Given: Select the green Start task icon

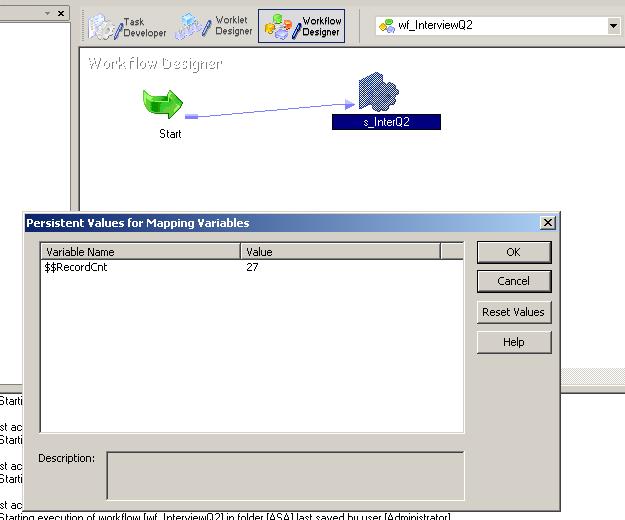Looking at the screenshot, I should pos(163,104).
